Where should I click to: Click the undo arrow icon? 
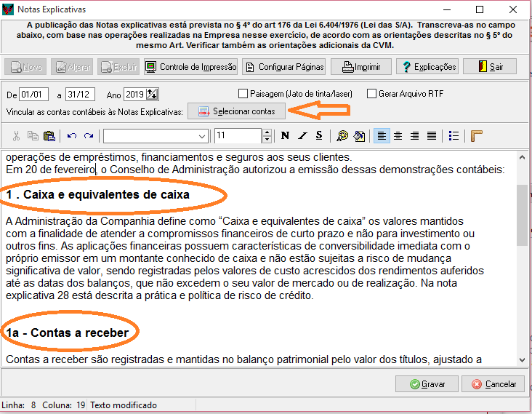coord(71,136)
